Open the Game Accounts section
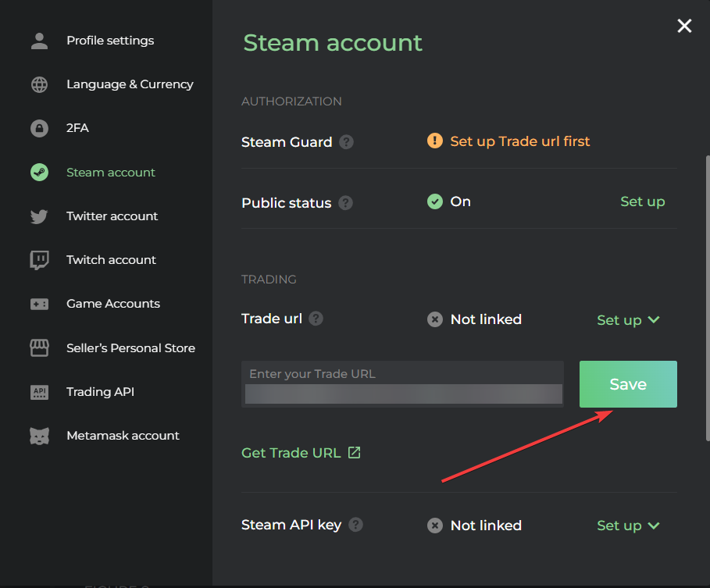The width and height of the screenshot is (710, 588). point(113,304)
